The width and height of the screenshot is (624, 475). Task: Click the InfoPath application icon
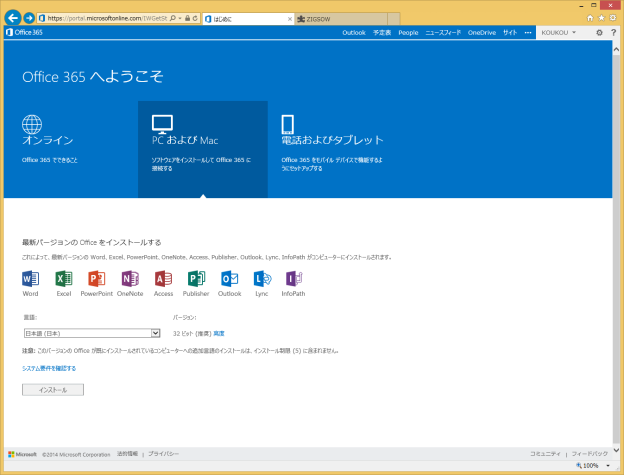coord(294,278)
